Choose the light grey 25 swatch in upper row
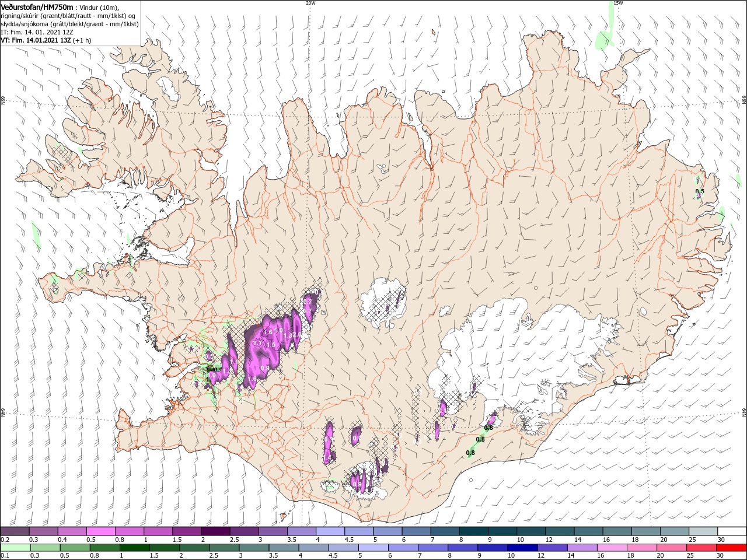Viewport: 747px width, 560px height. [x=702, y=531]
